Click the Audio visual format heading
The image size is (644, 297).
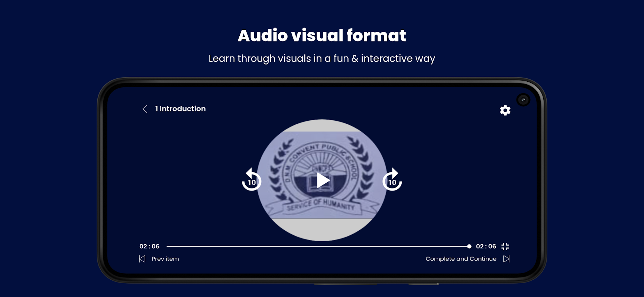coord(322,36)
